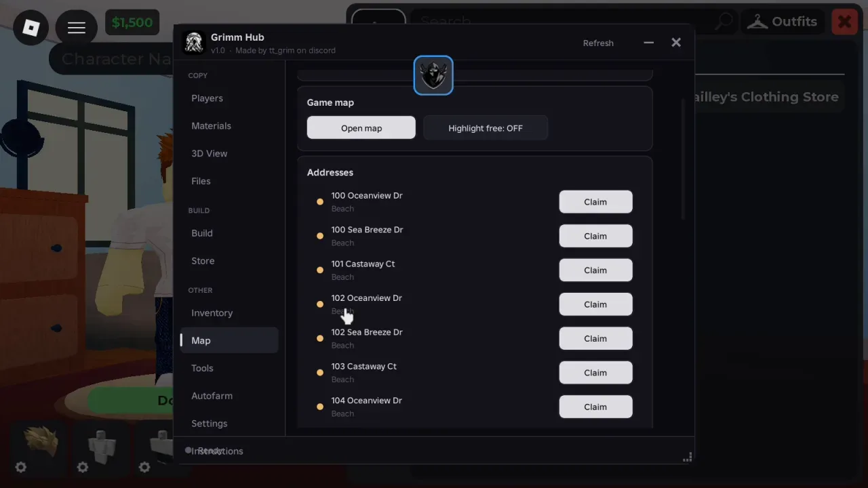Claim 100 Oceanview Dr
Image resolution: width=868 pixels, height=488 pixels.
[x=595, y=202]
